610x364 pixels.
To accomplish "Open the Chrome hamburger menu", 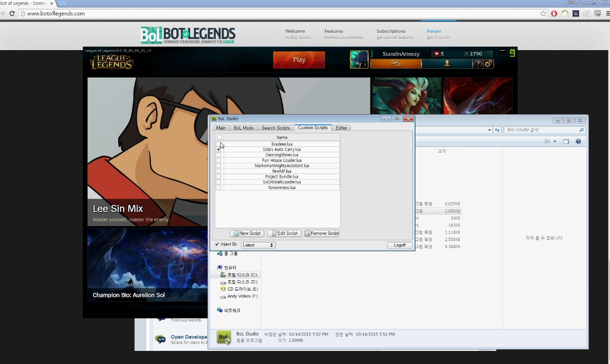I will tap(608, 14).
